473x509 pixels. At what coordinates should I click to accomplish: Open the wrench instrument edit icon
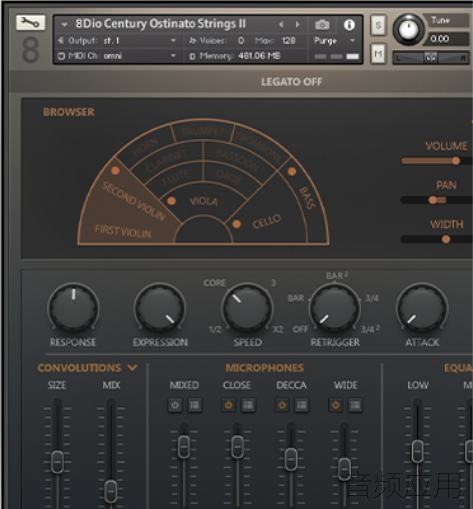(x=30, y=22)
